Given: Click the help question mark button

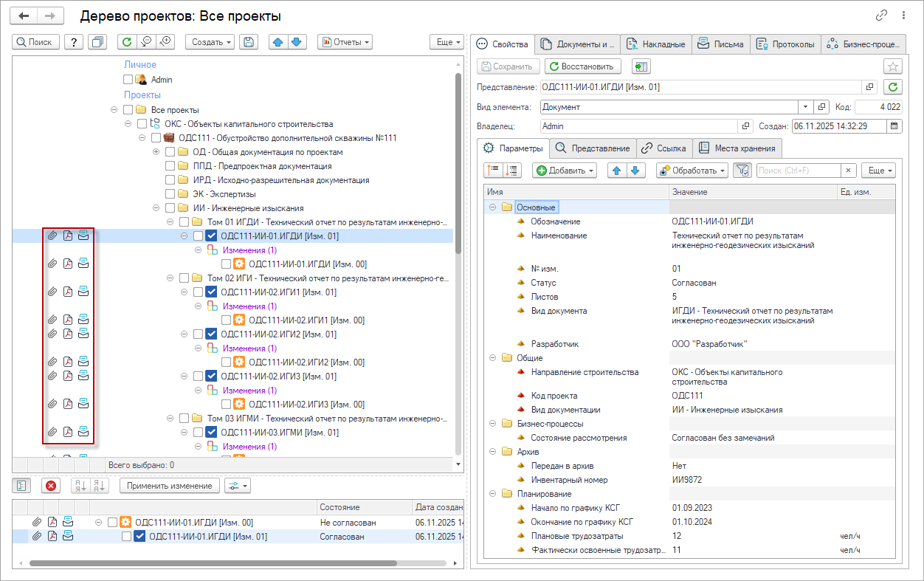Looking at the screenshot, I should tap(74, 42).
